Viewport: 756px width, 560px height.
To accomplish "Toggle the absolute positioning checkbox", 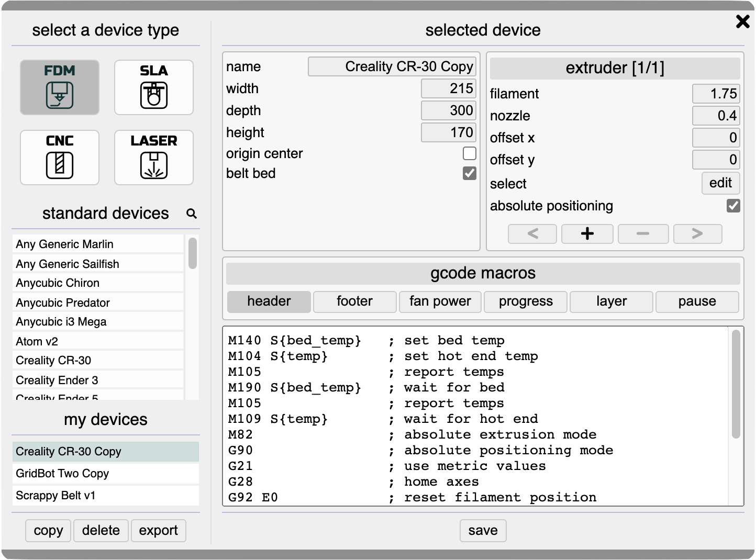I will 733,206.
